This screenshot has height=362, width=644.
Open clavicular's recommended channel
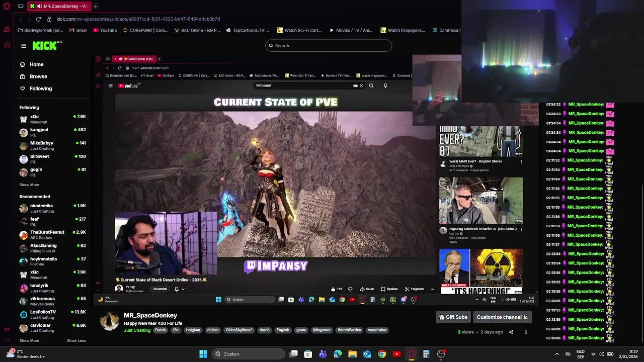[52, 328]
